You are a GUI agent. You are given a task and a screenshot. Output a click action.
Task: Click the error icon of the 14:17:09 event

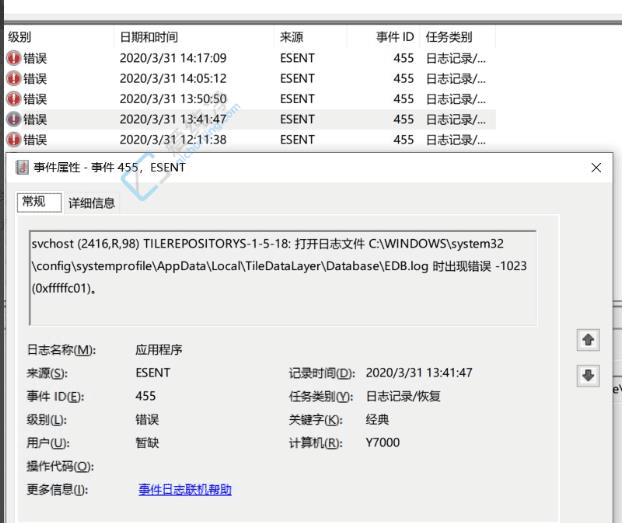[14, 58]
